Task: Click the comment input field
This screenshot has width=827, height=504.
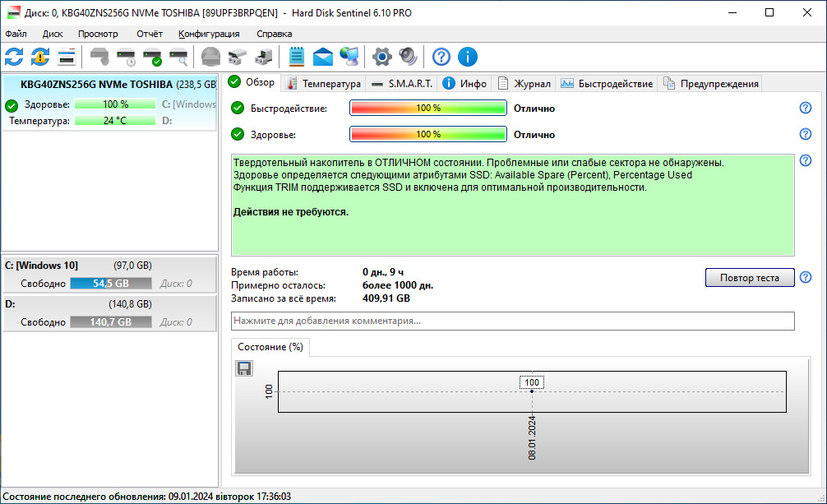Action: [x=513, y=321]
